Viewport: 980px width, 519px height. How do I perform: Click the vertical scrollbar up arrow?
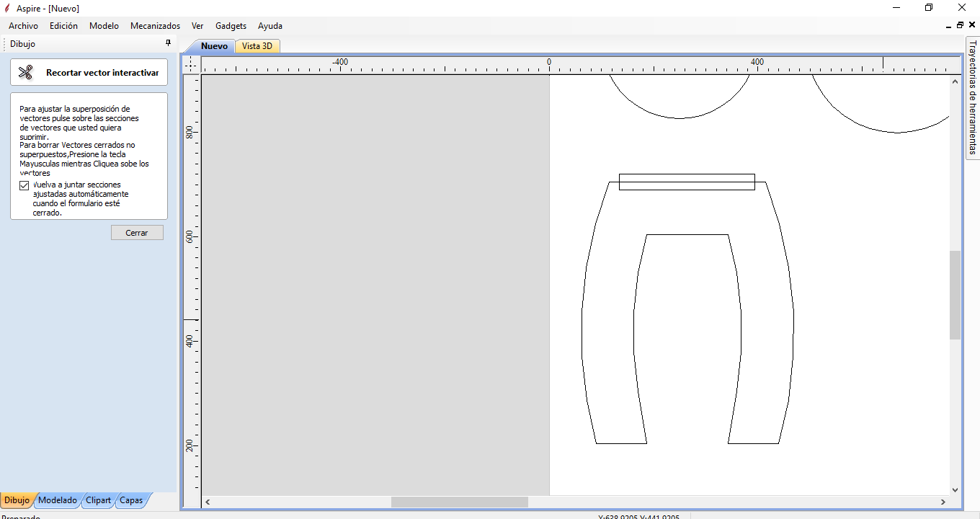tap(955, 80)
